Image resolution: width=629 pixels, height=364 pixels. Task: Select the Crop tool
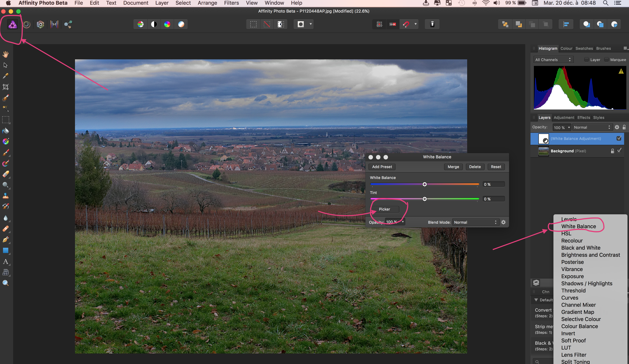pyautogui.click(x=5, y=87)
